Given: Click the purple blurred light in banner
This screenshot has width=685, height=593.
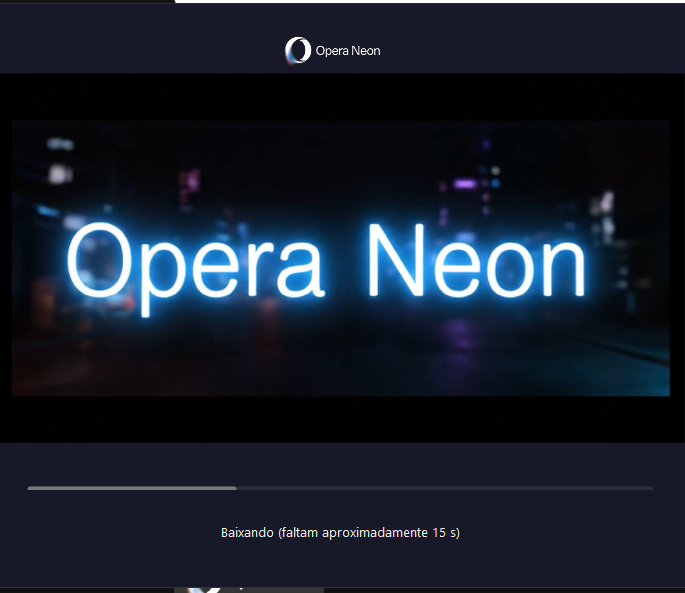Looking at the screenshot, I should 465,184.
